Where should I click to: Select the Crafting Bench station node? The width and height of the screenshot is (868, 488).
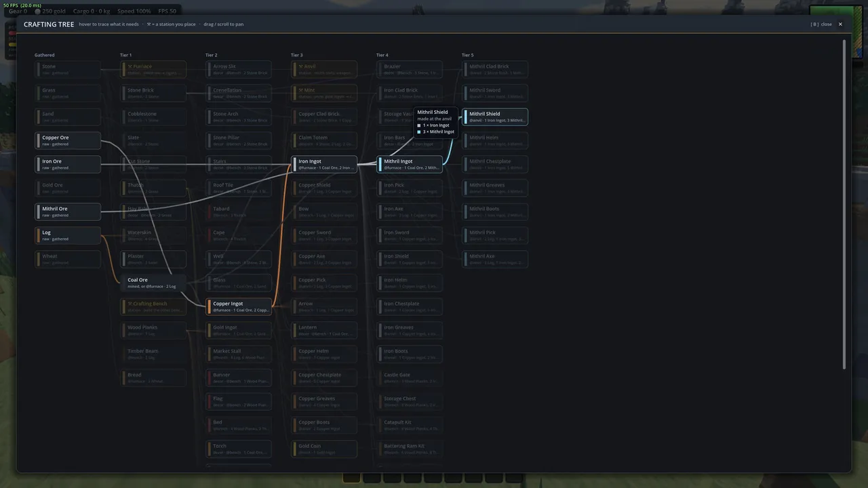coord(153,306)
